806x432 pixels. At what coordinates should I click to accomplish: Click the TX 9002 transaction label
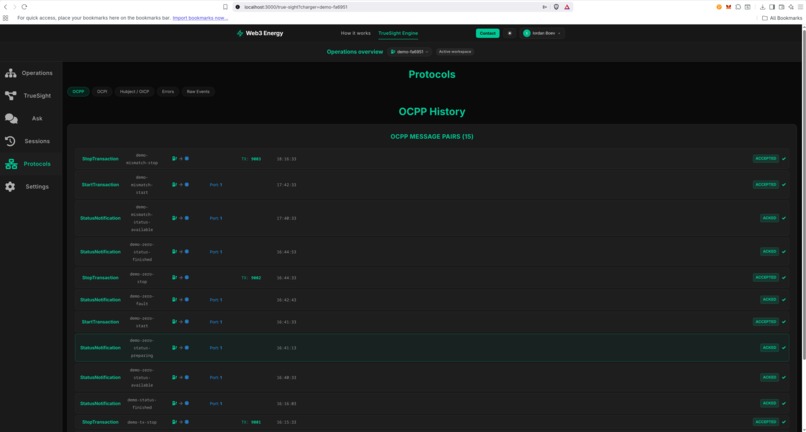(251, 278)
